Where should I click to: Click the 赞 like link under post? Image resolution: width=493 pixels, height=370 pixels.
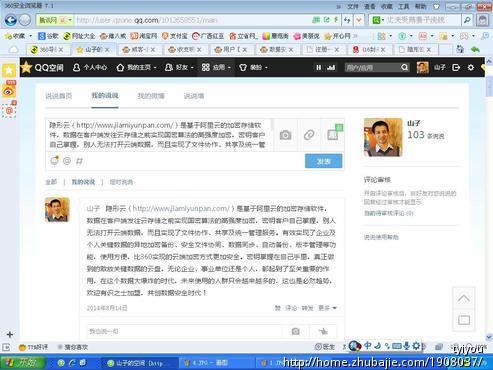coord(277,308)
